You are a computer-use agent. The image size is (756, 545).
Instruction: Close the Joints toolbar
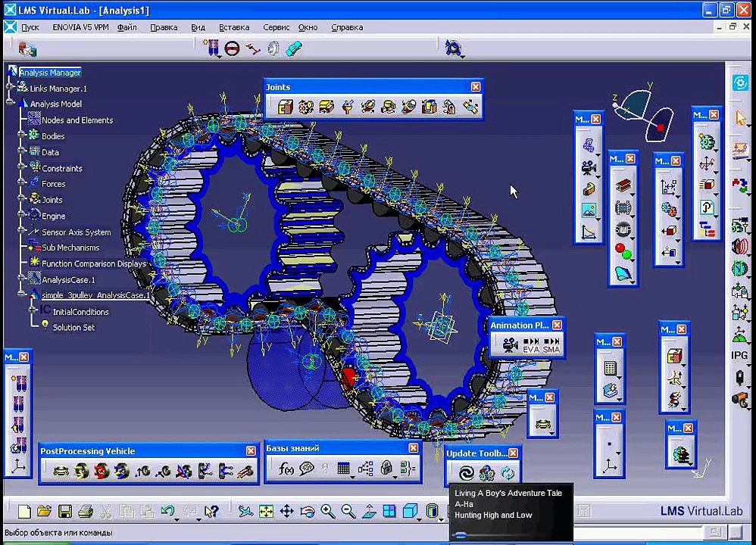click(x=476, y=87)
